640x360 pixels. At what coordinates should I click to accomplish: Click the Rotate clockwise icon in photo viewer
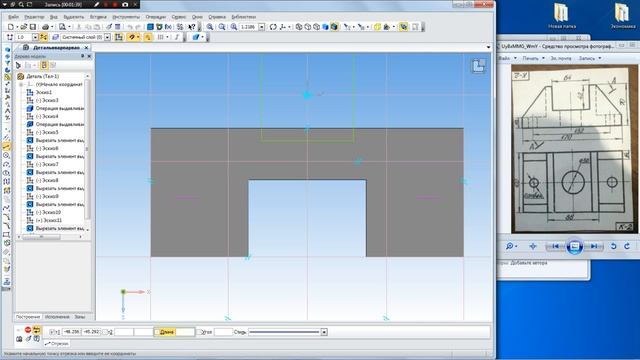pyautogui.click(x=627, y=246)
